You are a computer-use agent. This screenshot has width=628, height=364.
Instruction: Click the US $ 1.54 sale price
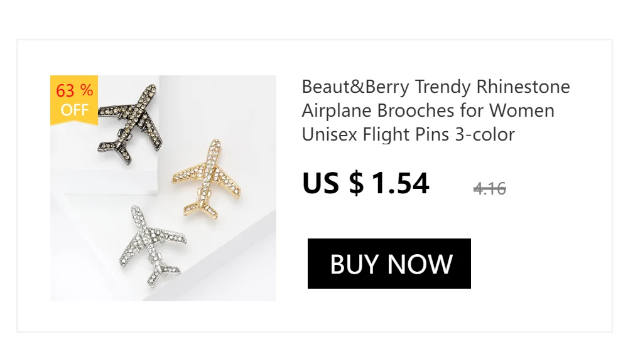[365, 183]
